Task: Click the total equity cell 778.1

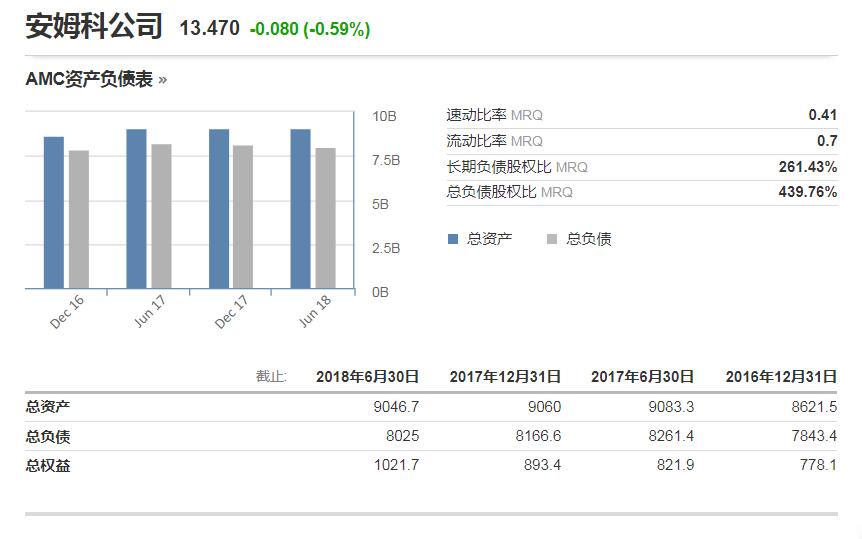Action: pos(818,465)
